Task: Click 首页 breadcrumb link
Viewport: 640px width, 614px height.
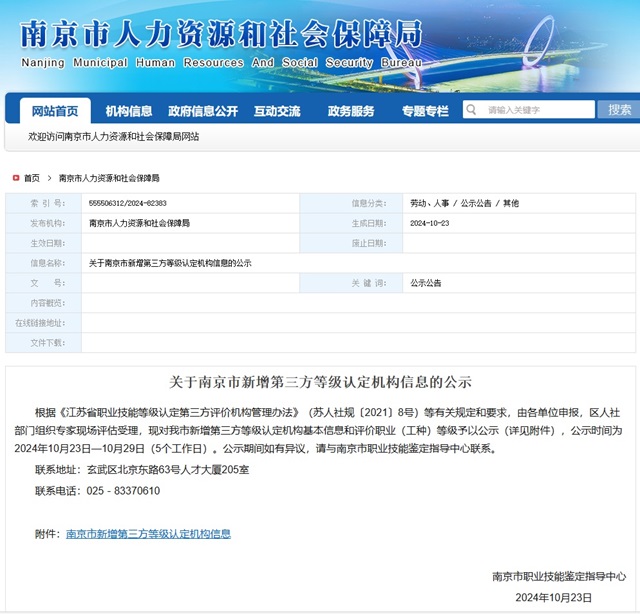Action: [32, 178]
